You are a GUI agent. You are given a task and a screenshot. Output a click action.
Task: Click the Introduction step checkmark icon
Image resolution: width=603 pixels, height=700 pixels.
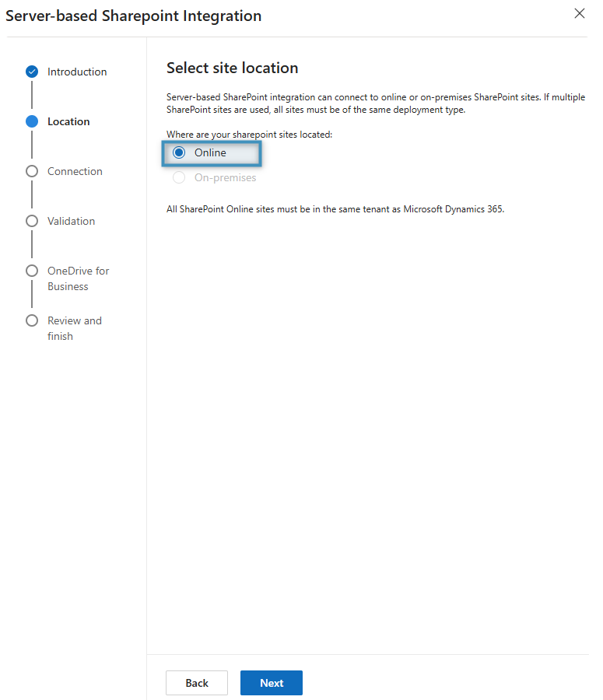(x=32, y=72)
